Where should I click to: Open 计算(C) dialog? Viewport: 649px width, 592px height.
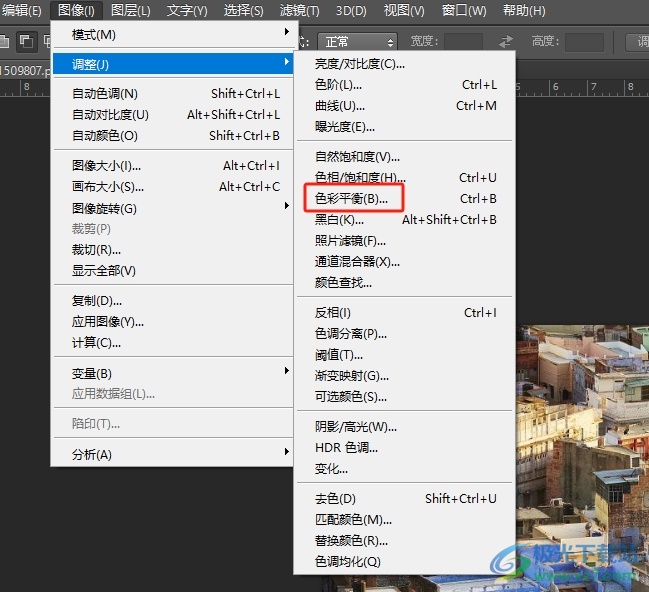click(173, 343)
